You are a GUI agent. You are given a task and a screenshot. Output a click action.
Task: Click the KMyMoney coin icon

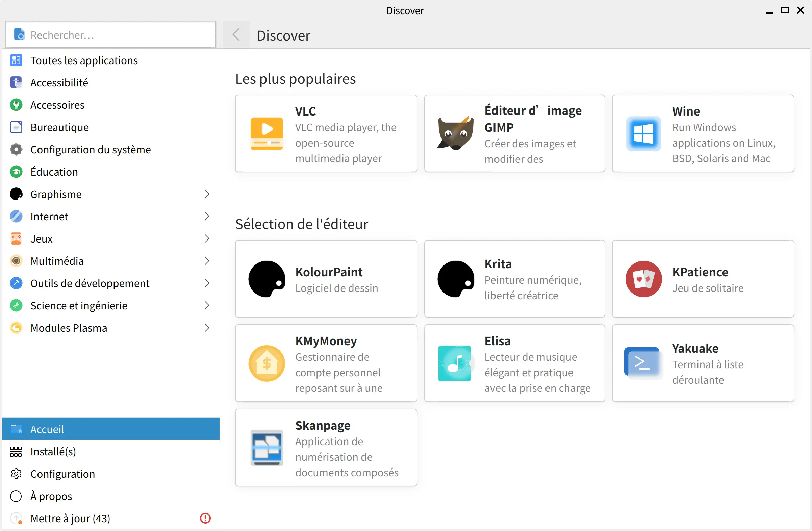click(x=267, y=363)
